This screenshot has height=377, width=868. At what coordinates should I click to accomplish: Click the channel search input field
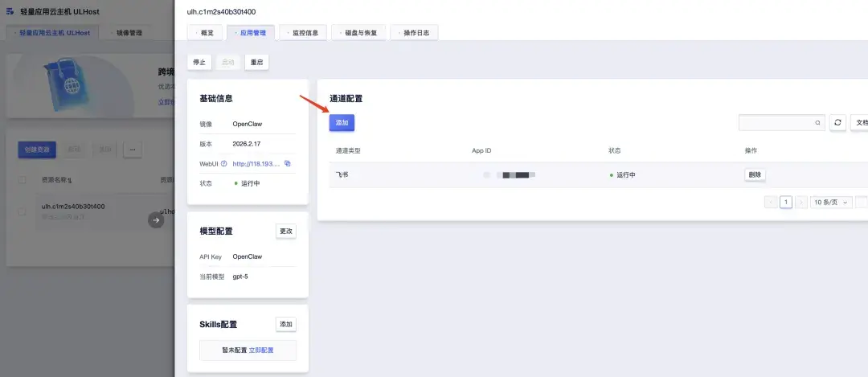[x=782, y=123]
